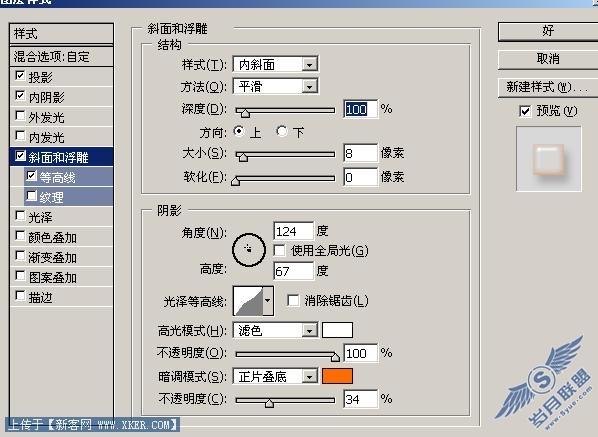Open the orange shadow color swatch

pyautogui.click(x=338, y=376)
